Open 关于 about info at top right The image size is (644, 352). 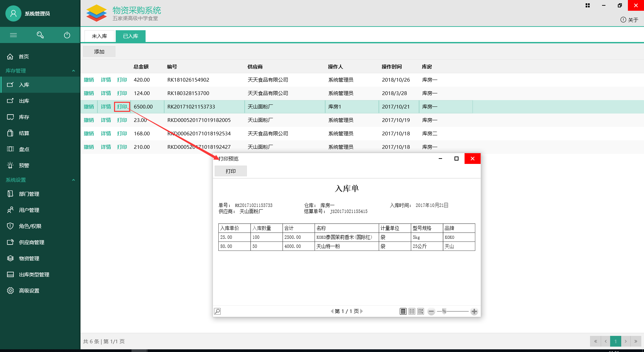pyautogui.click(x=629, y=20)
